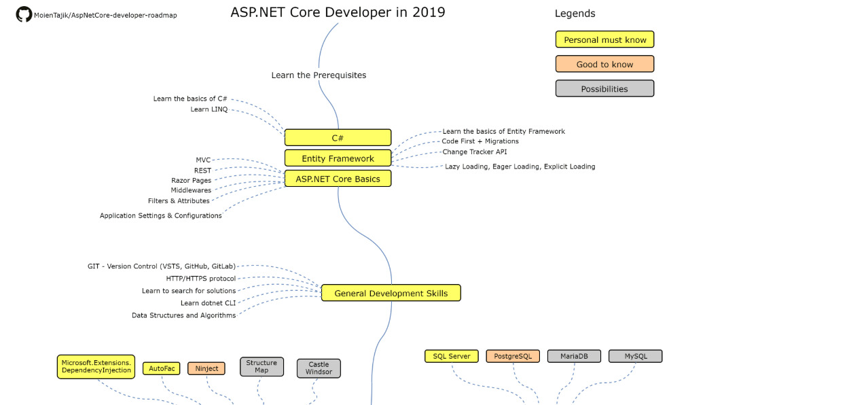Click the MariaDB node
868x405 pixels.
coord(574,356)
